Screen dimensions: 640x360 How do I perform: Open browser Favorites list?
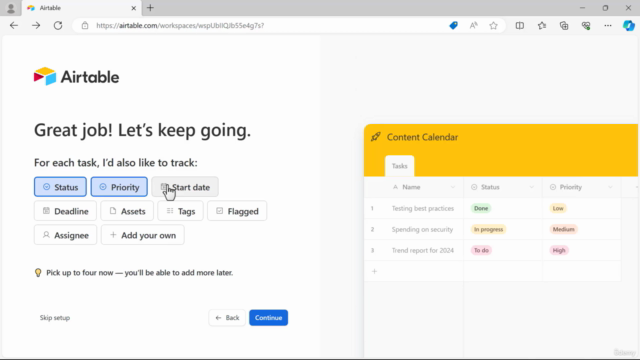tap(542, 25)
